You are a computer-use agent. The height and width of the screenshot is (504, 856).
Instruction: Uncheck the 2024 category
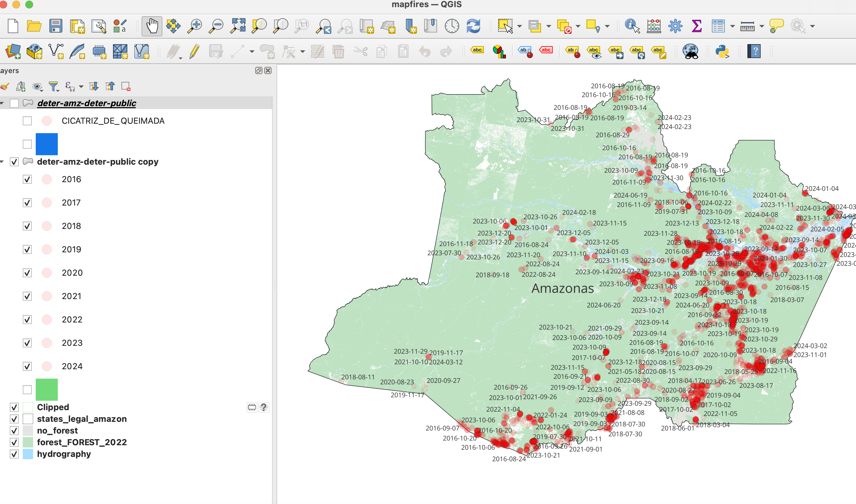pos(27,366)
